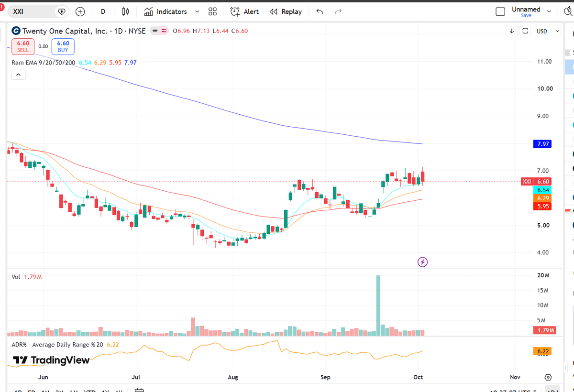The width and height of the screenshot is (574, 392).
Task: Click the down-arrow button near USD
Action: [x=512, y=31]
